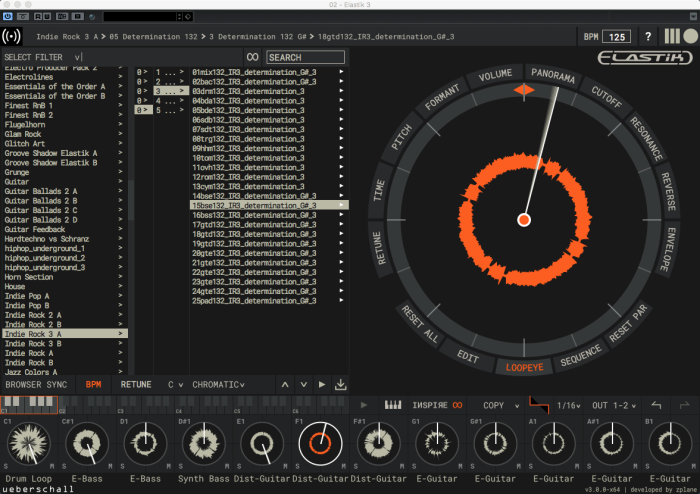Open the help question mark
Image resolution: width=700 pixels, height=494 pixels.
tap(648, 37)
